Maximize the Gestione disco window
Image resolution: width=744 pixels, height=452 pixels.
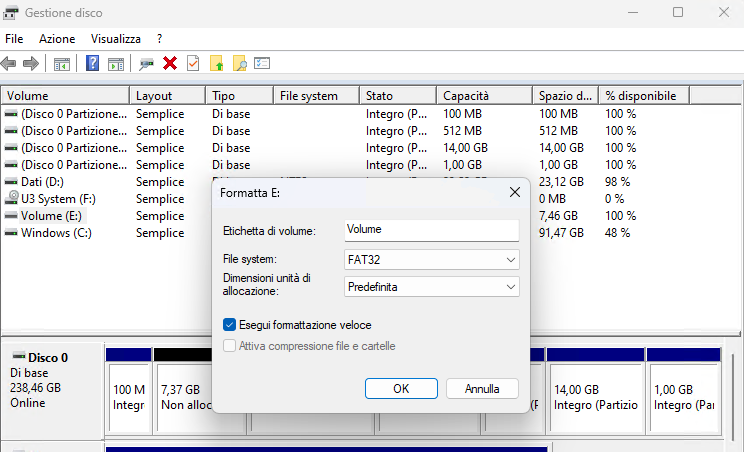pyautogui.click(x=678, y=12)
